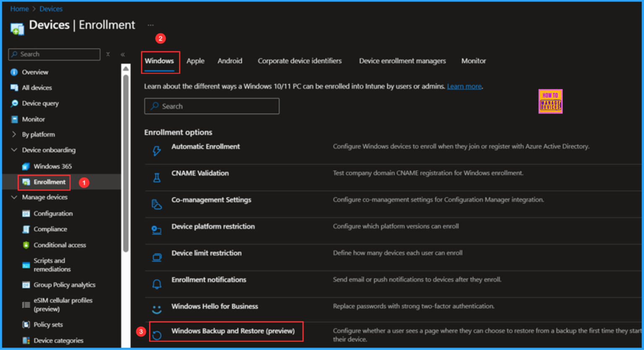644x350 pixels.
Task: Open the ellipsis menu beside Devices Enrollment
Action: click(x=151, y=25)
